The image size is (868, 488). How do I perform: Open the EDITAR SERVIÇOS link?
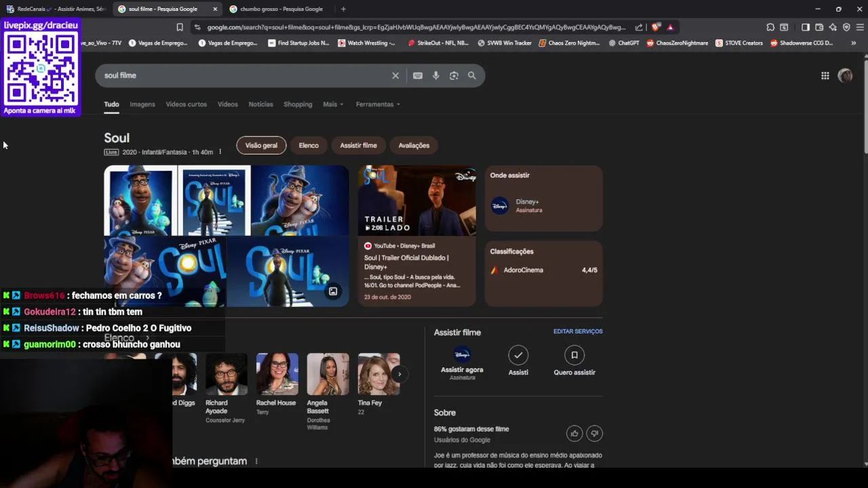click(x=578, y=331)
